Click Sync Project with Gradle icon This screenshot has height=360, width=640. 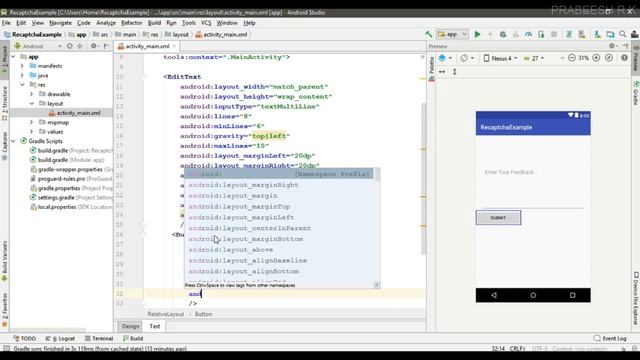(569, 35)
